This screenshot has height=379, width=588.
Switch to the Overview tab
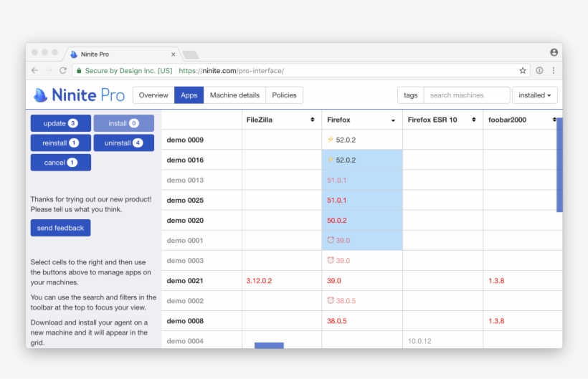click(x=153, y=95)
